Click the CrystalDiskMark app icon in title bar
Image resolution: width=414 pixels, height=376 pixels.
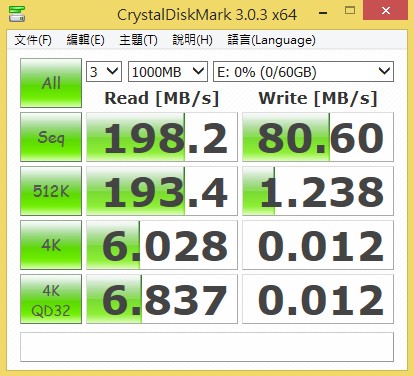point(17,13)
